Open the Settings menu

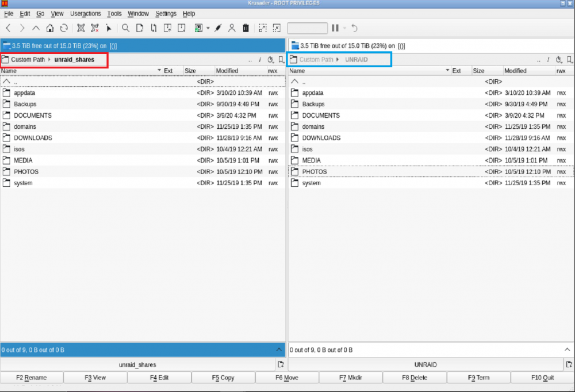(x=166, y=14)
